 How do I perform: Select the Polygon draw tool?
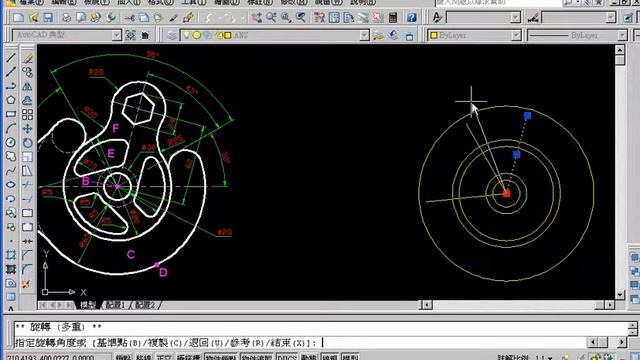click(11, 100)
